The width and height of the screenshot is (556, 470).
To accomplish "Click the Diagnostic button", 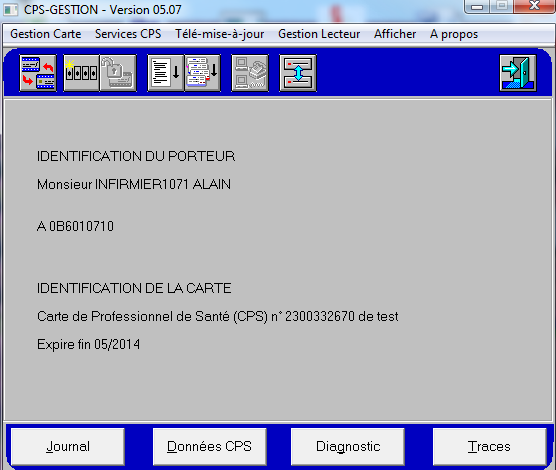I will click(348, 446).
